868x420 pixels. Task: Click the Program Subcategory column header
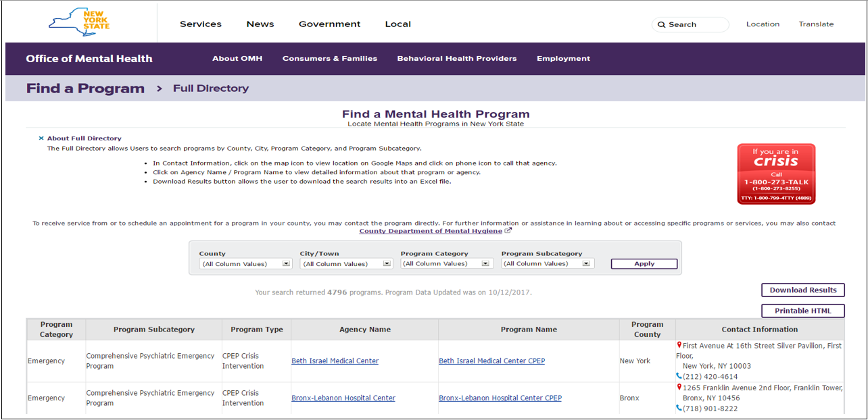pyautogui.click(x=153, y=330)
